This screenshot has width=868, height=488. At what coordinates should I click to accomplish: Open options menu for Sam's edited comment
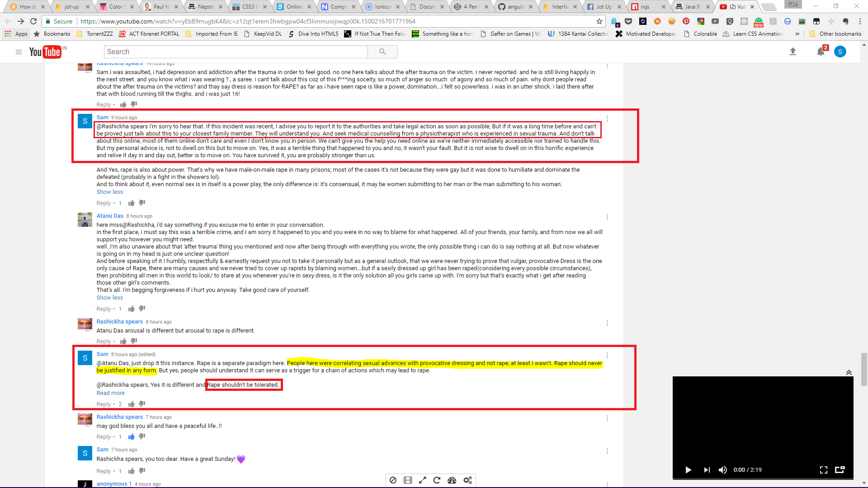[607, 355]
